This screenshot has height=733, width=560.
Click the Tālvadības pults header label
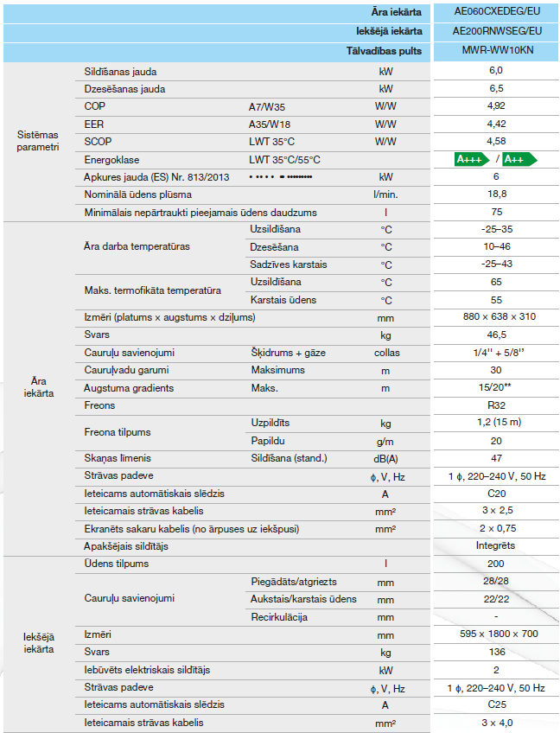click(385, 51)
